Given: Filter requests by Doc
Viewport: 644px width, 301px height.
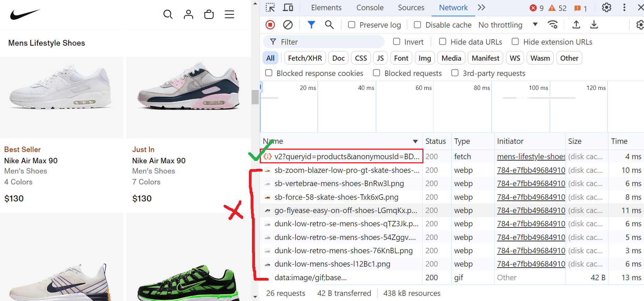Looking at the screenshot, I should pyautogui.click(x=339, y=58).
